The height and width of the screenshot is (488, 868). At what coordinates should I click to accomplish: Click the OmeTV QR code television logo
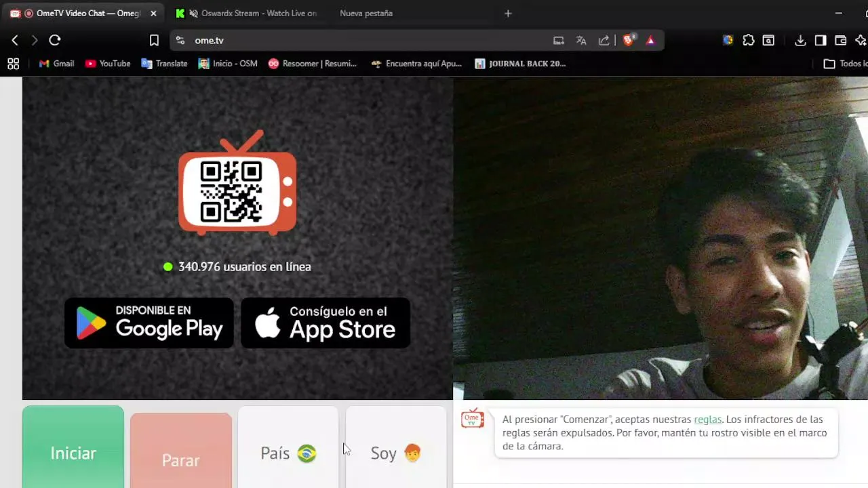coord(237,183)
